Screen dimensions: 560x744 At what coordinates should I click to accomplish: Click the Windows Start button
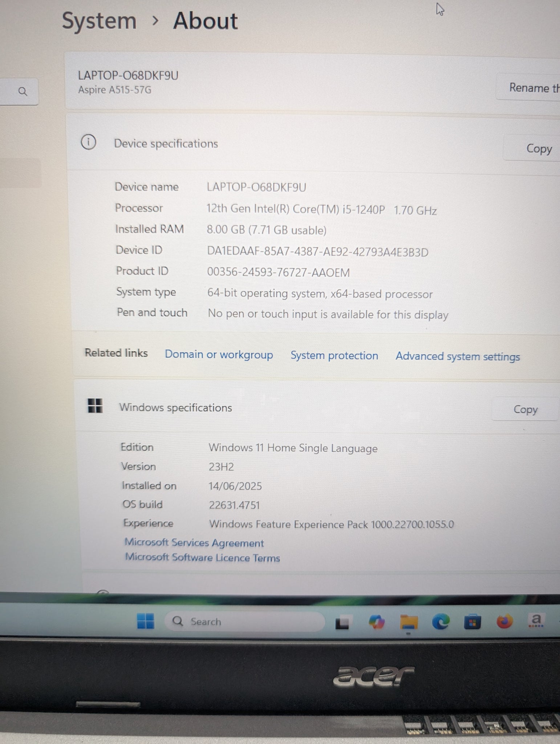[x=146, y=621]
